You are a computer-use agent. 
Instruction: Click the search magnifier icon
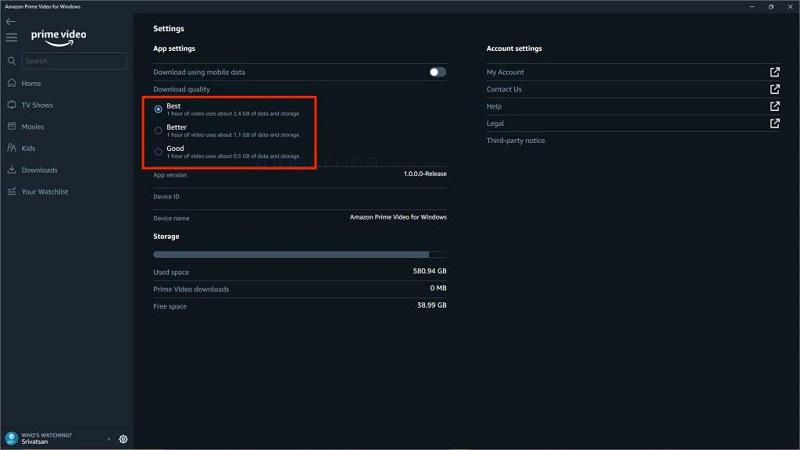tap(12, 61)
